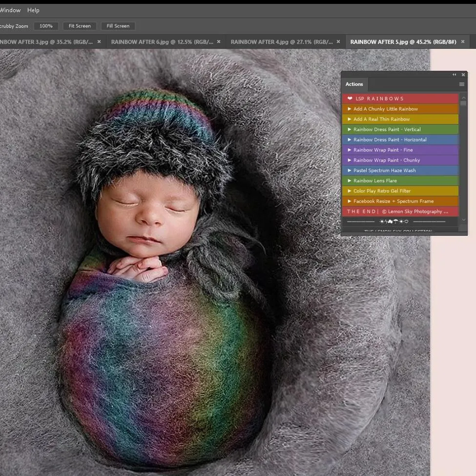Click Actions panel scrollbar down arrow
This screenshot has height=476, width=476.
pos(463,220)
